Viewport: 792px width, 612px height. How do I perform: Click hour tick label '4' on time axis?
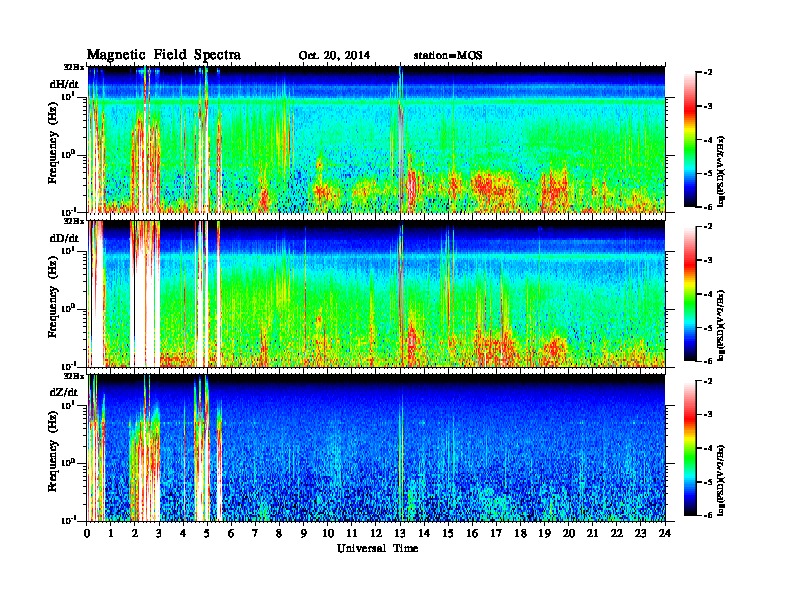coord(183,534)
